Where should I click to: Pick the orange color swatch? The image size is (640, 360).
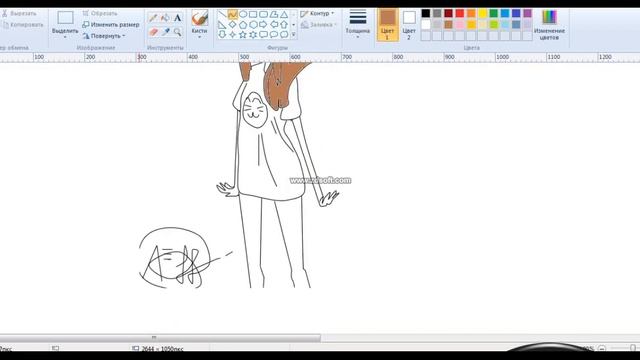(x=471, y=13)
